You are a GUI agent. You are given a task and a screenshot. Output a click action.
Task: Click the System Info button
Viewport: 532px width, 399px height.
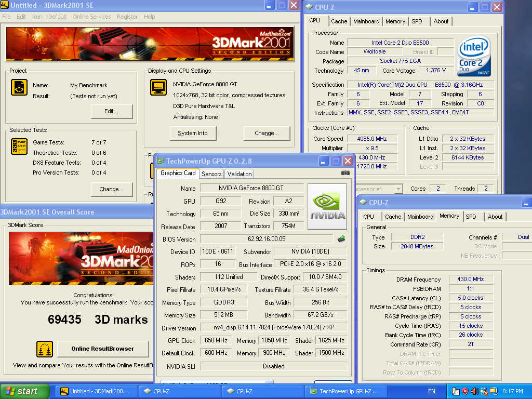pyautogui.click(x=193, y=133)
